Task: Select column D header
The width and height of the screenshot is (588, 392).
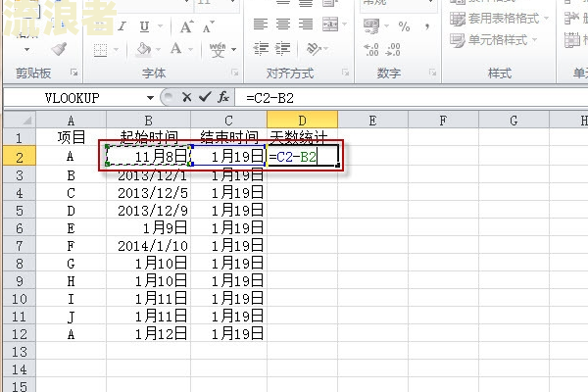Action: 302,120
